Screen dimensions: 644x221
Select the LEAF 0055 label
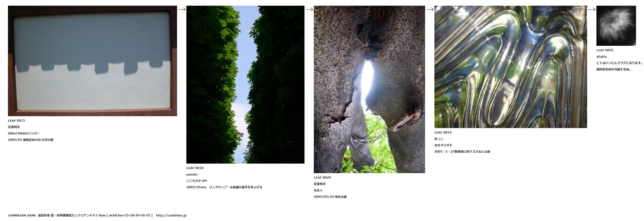coord(605,50)
